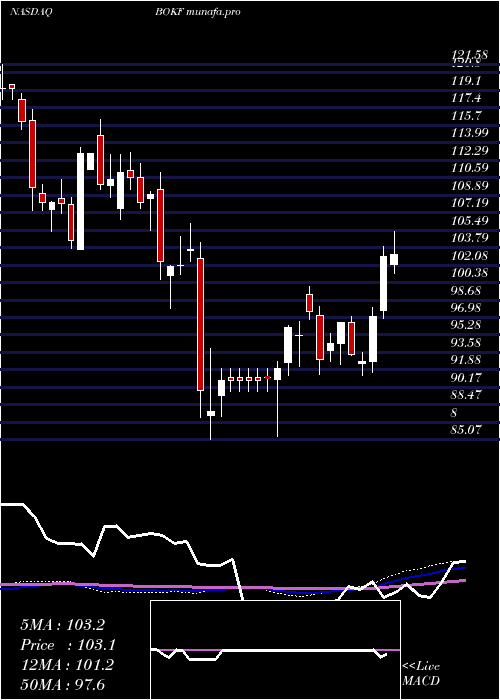Click the 121.58 price axis label

468,55
